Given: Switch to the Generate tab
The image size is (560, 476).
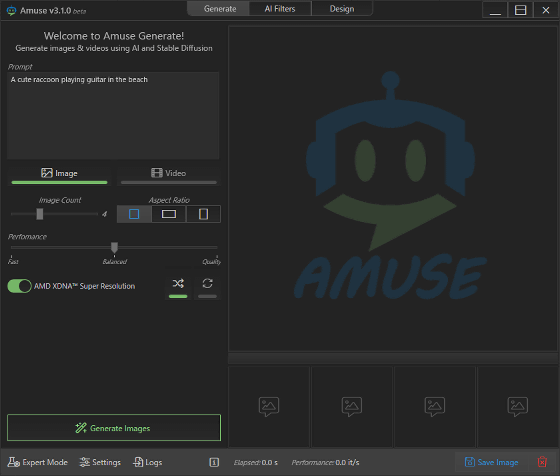Looking at the screenshot, I should pos(220,9).
